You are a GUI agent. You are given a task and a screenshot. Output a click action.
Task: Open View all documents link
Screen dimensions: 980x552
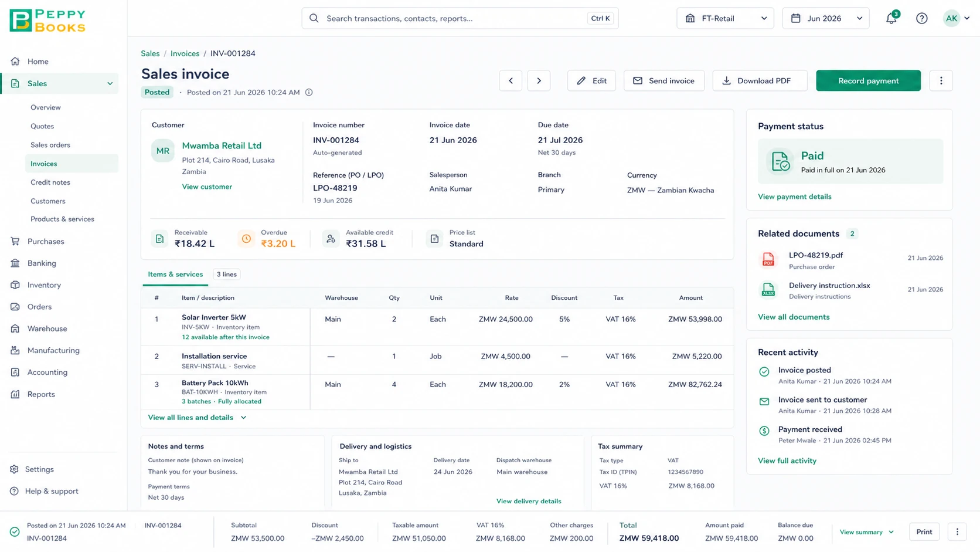coord(794,317)
